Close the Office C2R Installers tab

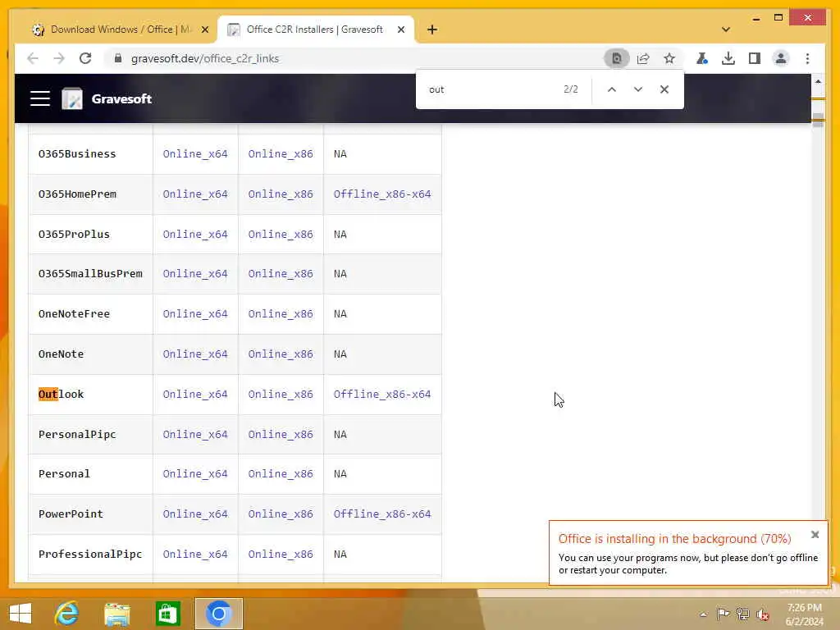[400, 30]
